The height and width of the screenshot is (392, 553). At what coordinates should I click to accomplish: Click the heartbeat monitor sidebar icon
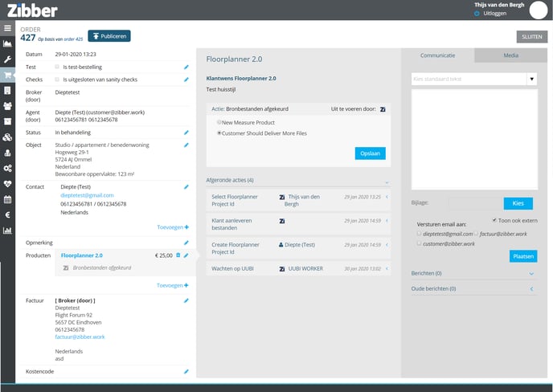(7, 183)
